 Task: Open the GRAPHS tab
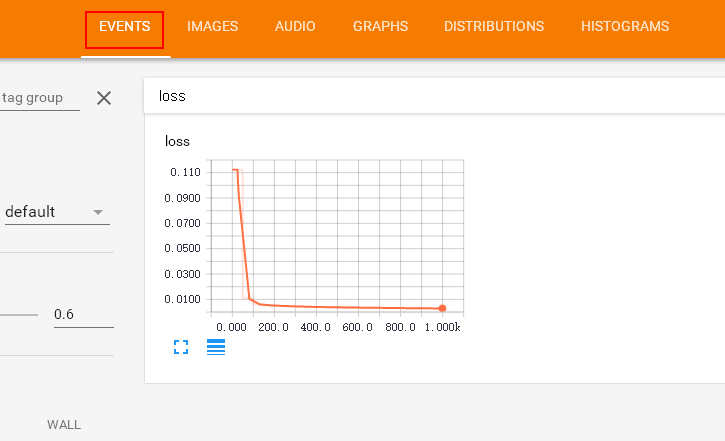[x=380, y=27]
